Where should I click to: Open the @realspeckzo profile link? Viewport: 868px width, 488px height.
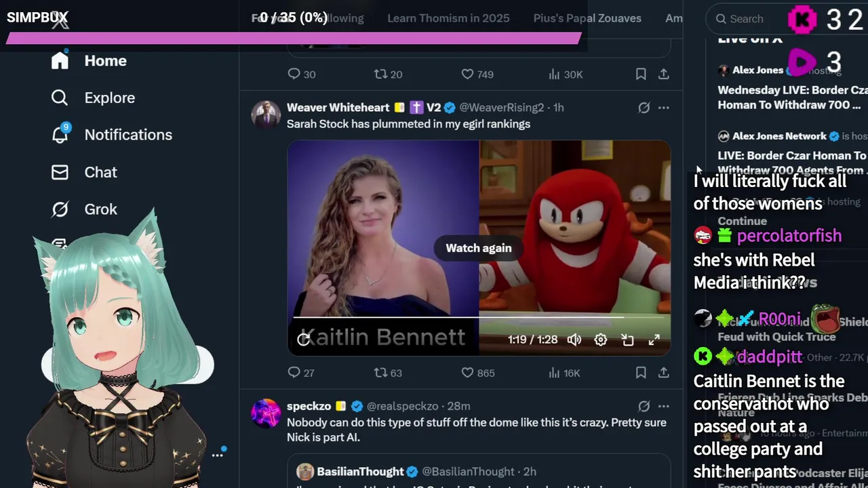coord(402,406)
